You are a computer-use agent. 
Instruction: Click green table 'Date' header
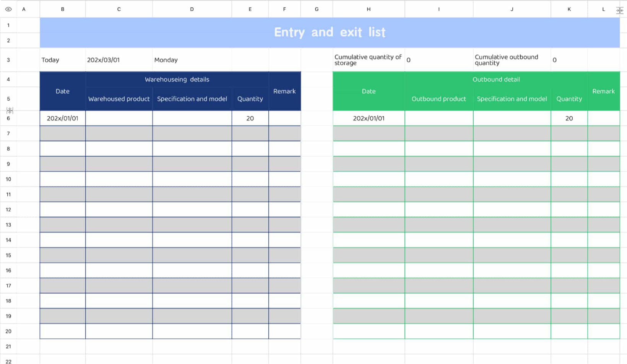tap(369, 91)
